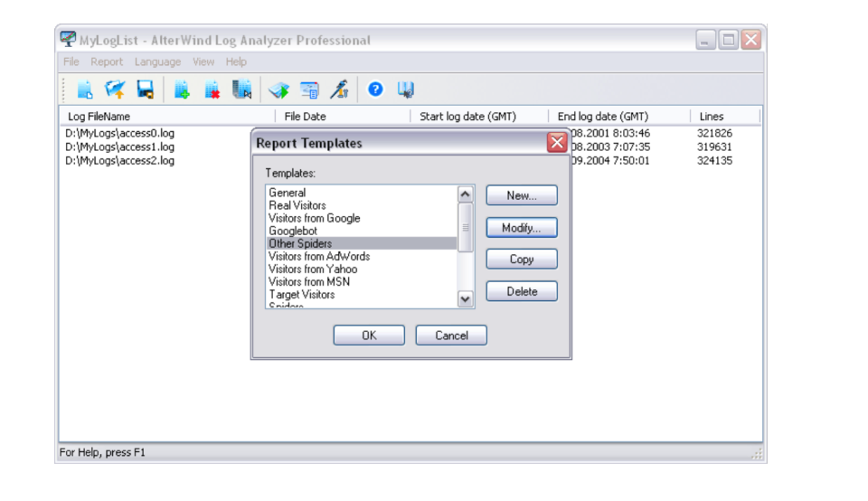This screenshot has width=868, height=501.
Task: Sort by Start log date (GMT) header
Action: tap(479, 117)
